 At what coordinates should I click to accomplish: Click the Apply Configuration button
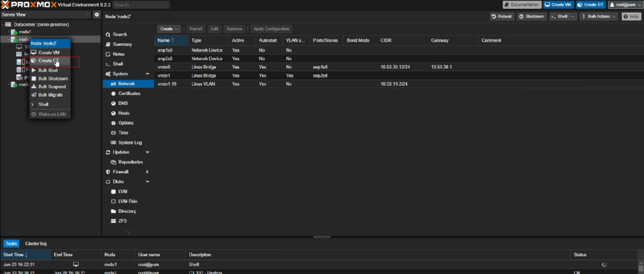click(272, 29)
